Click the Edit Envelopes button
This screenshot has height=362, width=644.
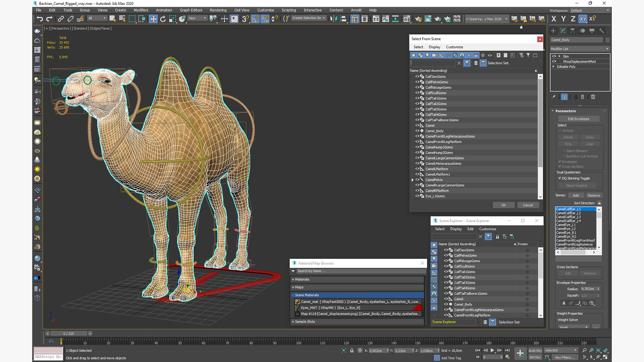tap(579, 119)
